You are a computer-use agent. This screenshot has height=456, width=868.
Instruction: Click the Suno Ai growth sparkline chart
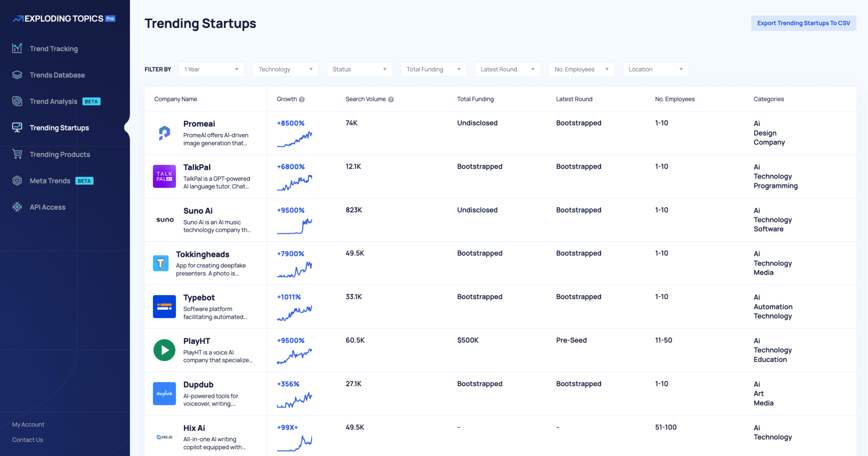click(295, 226)
